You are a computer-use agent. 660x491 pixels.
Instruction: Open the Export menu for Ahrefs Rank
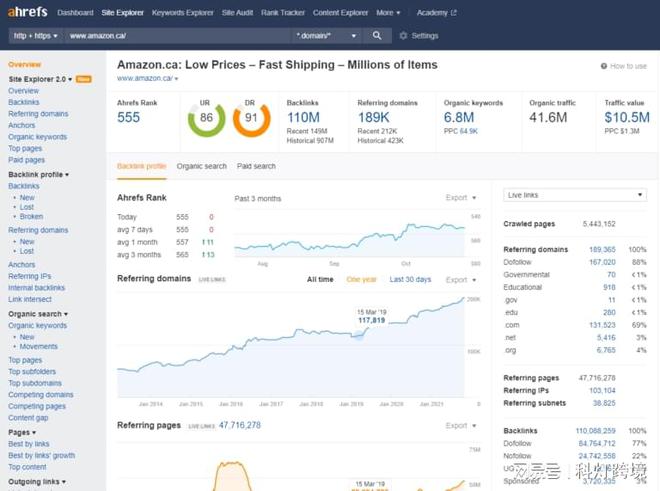[461, 198]
